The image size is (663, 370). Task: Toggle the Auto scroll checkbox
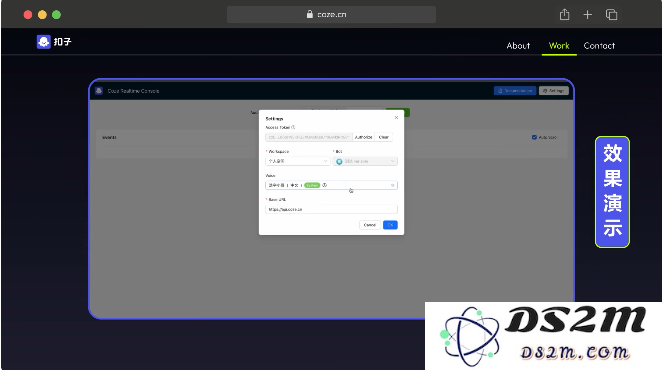pyautogui.click(x=534, y=137)
